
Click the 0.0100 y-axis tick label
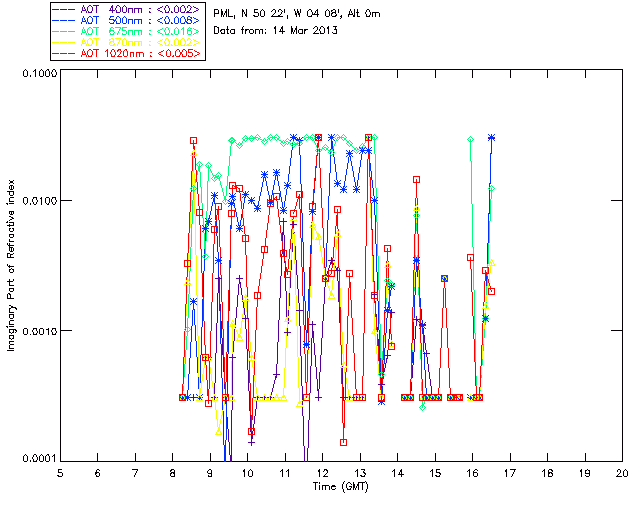click(37, 201)
